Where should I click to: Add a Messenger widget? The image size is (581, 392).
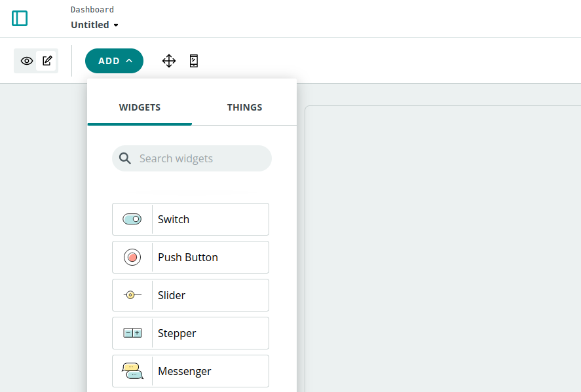[191, 371]
